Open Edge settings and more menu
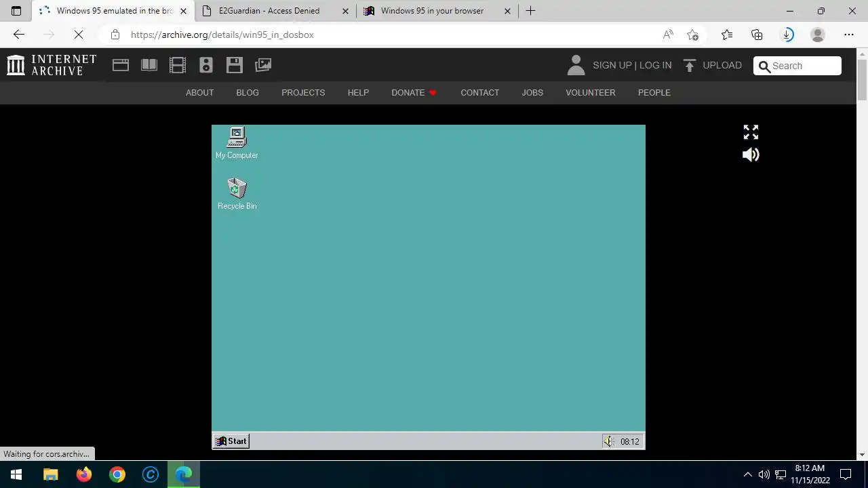This screenshot has width=868, height=488. coord(849,35)
